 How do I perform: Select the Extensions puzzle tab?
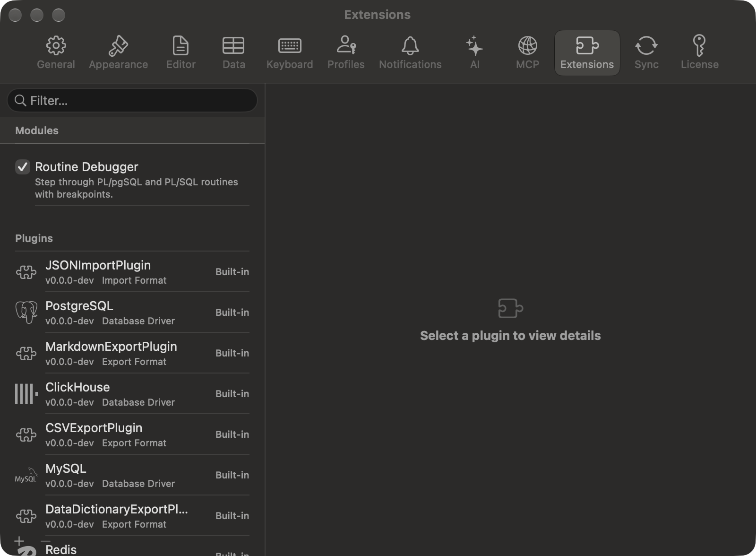pyautogui.click(x=587, y=53)
